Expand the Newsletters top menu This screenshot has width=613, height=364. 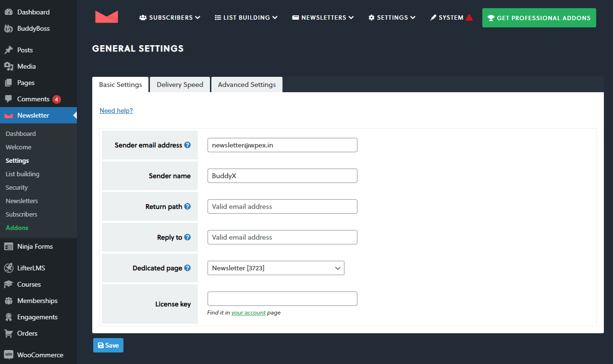pos(323,18)
